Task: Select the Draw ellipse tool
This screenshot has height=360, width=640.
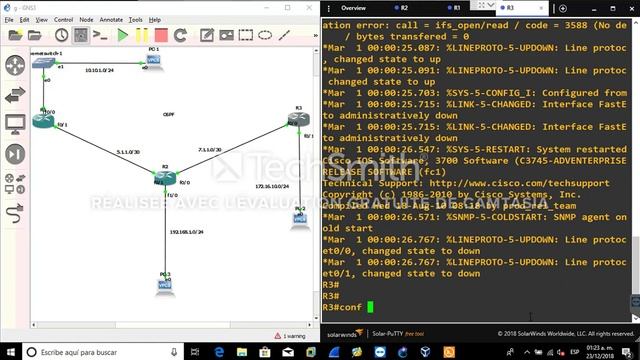Action: click(265, 35)
